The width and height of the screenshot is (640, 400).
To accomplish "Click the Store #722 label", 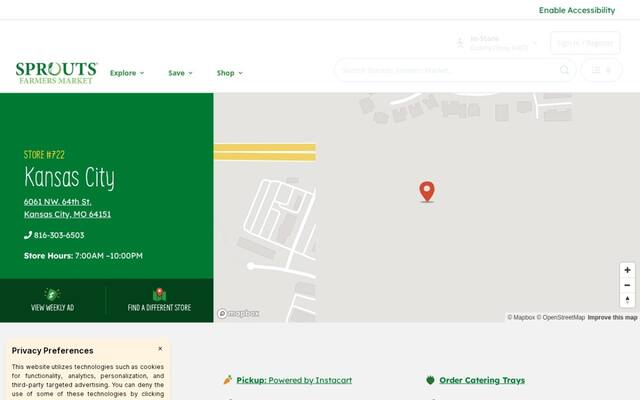I will [x=44, y=155].
